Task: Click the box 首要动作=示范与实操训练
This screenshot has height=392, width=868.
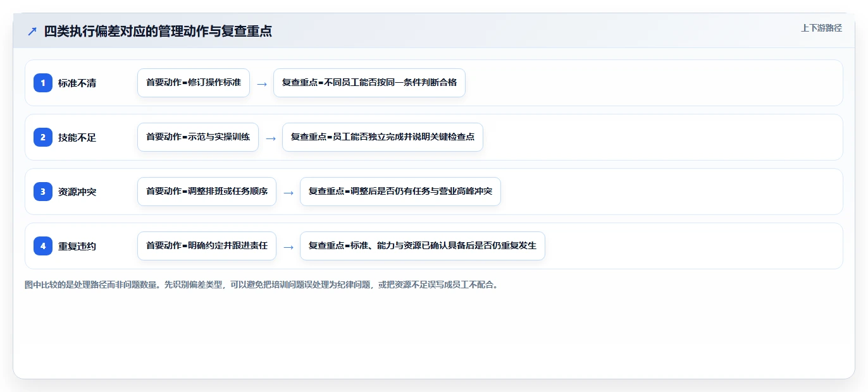Action: 198,137
